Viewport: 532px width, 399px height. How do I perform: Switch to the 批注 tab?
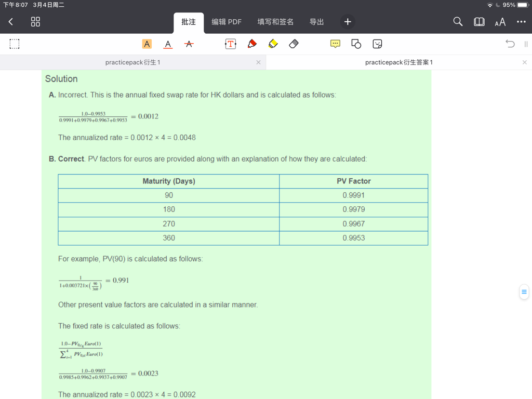pyautogui.click(x=189, y=22)
